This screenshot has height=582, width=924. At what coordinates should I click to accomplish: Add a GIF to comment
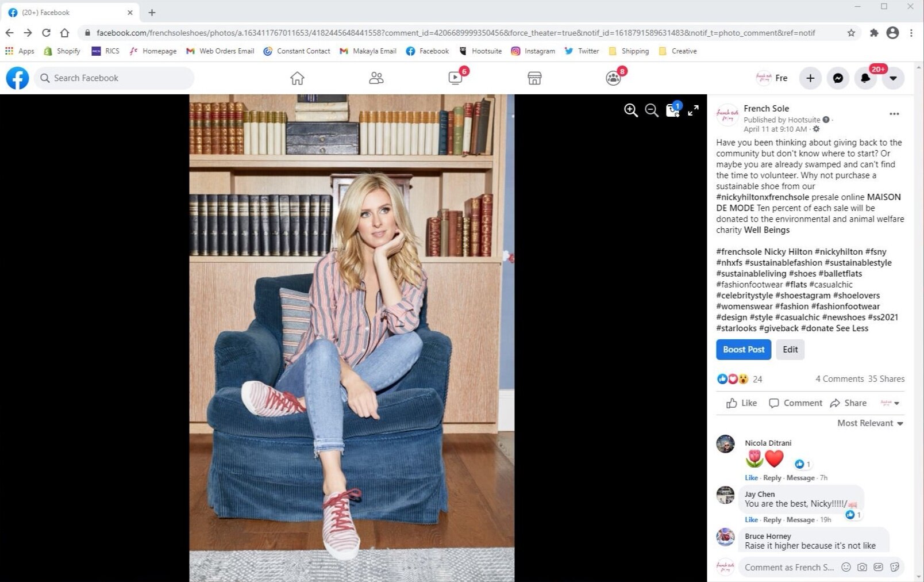878,567
